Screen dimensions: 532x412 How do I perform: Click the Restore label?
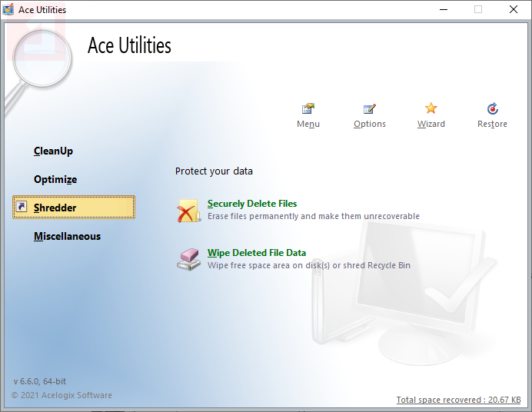(492, 124)
